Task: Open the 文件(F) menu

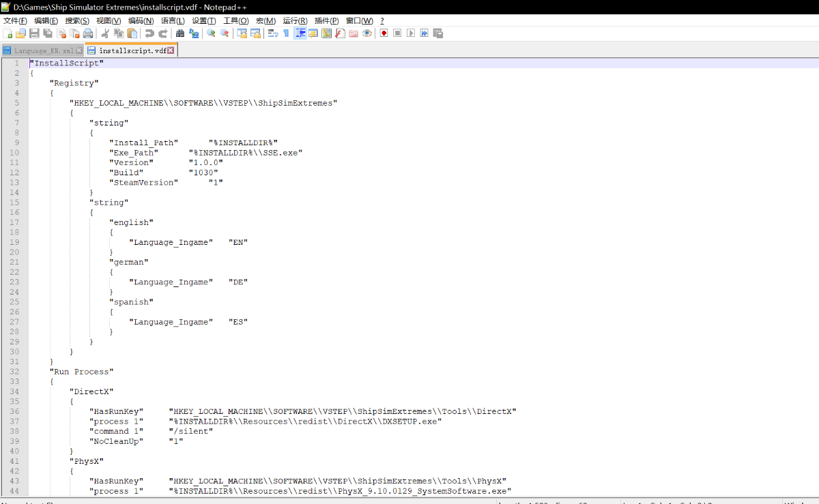Action: 15,21
